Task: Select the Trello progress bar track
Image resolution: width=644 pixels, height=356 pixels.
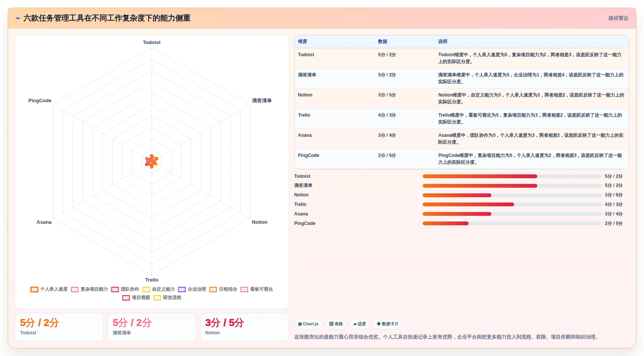Action: [x=512, y=204]
